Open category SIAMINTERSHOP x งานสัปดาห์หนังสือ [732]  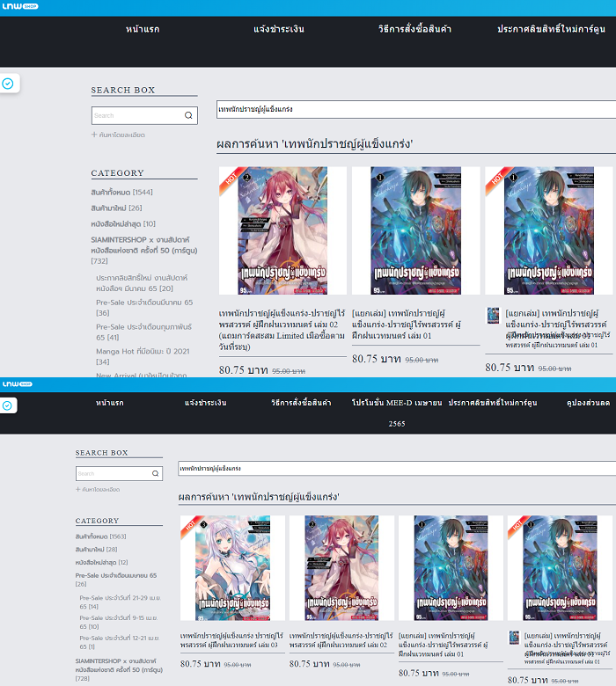144,251
